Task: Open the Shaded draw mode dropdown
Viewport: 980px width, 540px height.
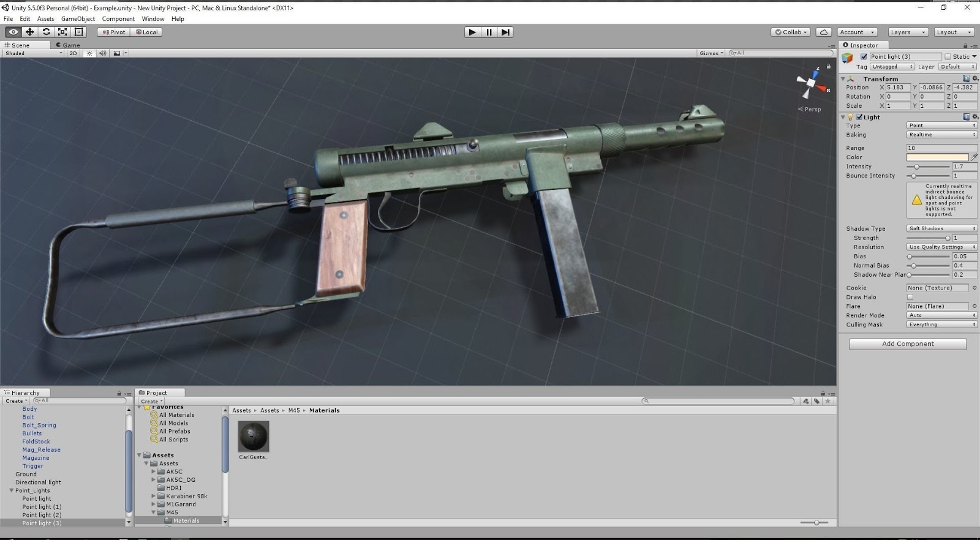Action: point(33,53)
